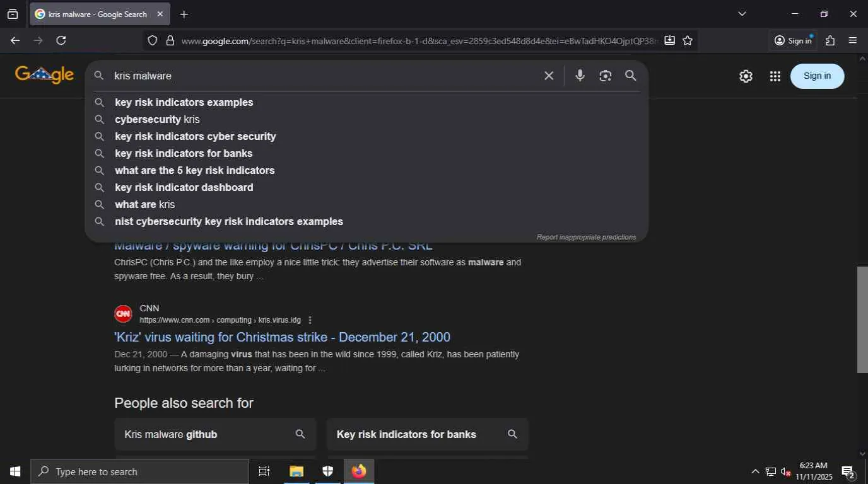Open Task View on the taskbar
The image size is (868, 484).
click(x=264, y=471)
